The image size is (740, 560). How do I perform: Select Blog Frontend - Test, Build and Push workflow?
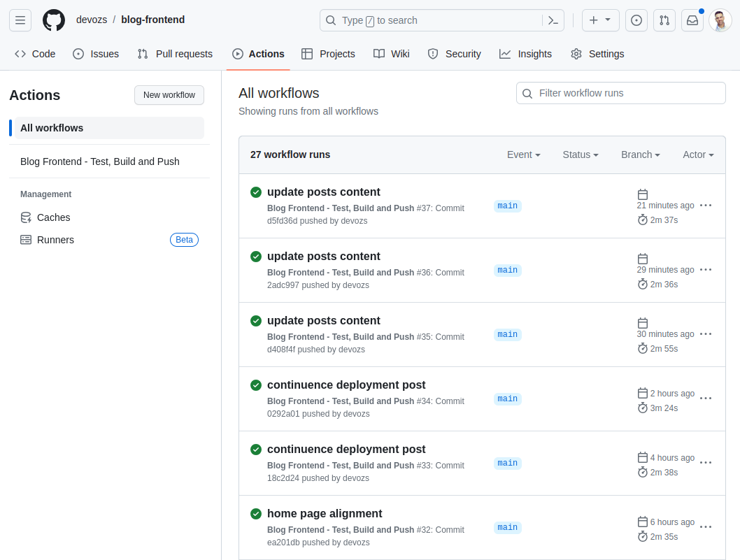pos(99,161)
